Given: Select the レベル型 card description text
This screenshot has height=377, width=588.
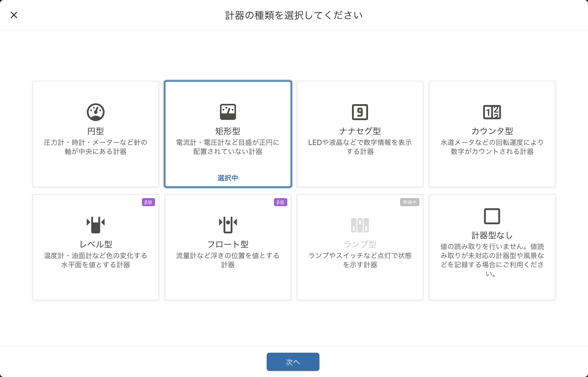Looking at the screenshot, I should click(95, 260).
